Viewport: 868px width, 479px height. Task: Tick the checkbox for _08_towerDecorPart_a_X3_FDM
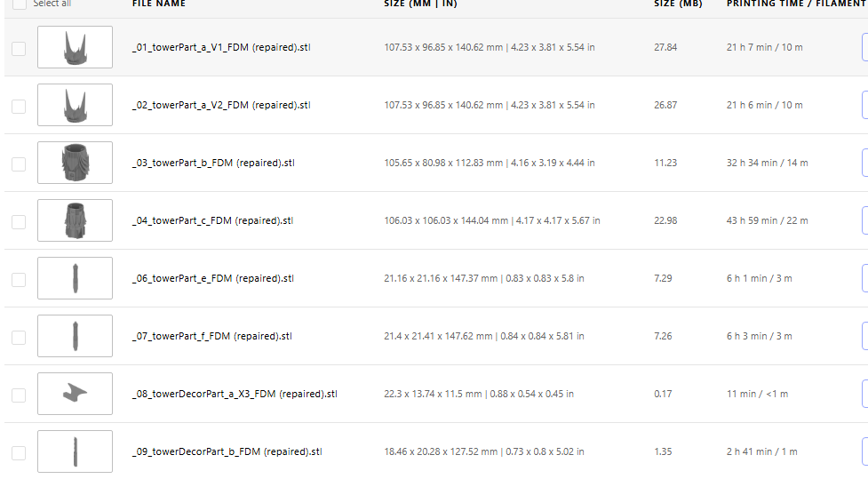coord(19,395)
